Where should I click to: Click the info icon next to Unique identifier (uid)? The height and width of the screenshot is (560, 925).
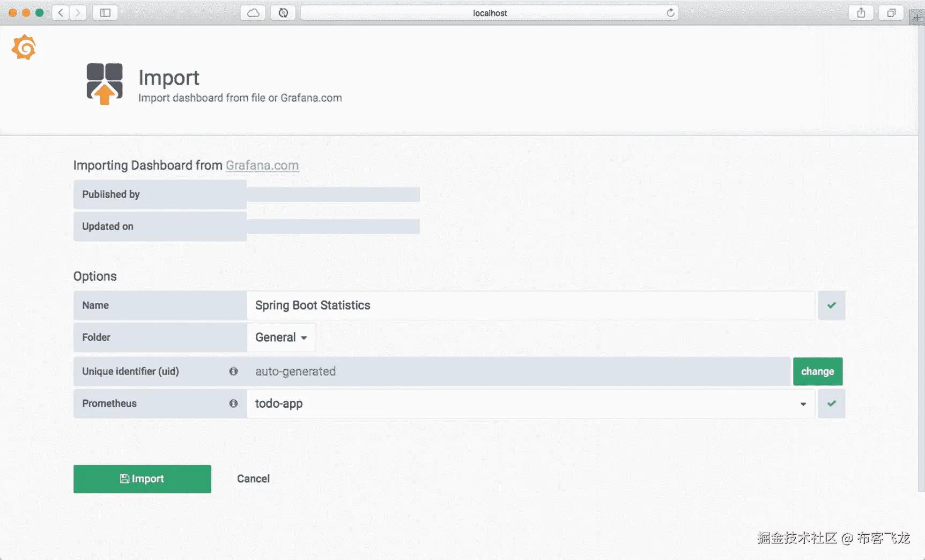click(x=233, y=371)
